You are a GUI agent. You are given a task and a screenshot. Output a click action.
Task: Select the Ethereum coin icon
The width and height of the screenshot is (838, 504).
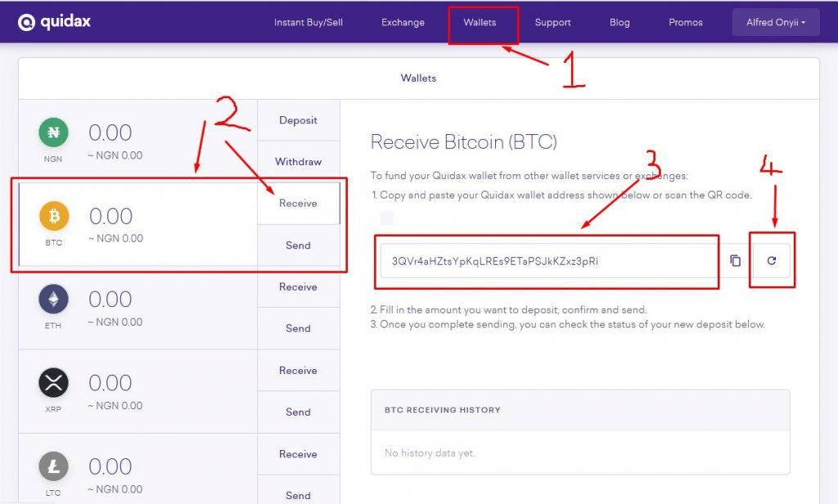coord(53,299)
